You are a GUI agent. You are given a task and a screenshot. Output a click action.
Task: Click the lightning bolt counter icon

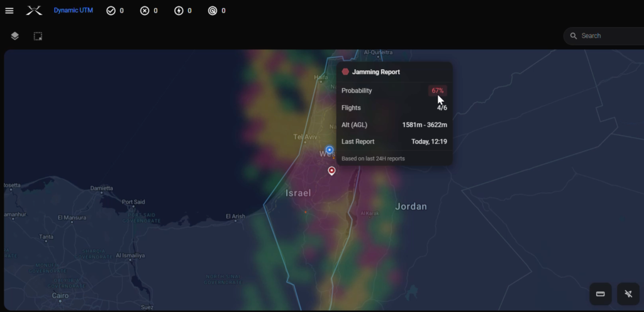click(179, 11)
